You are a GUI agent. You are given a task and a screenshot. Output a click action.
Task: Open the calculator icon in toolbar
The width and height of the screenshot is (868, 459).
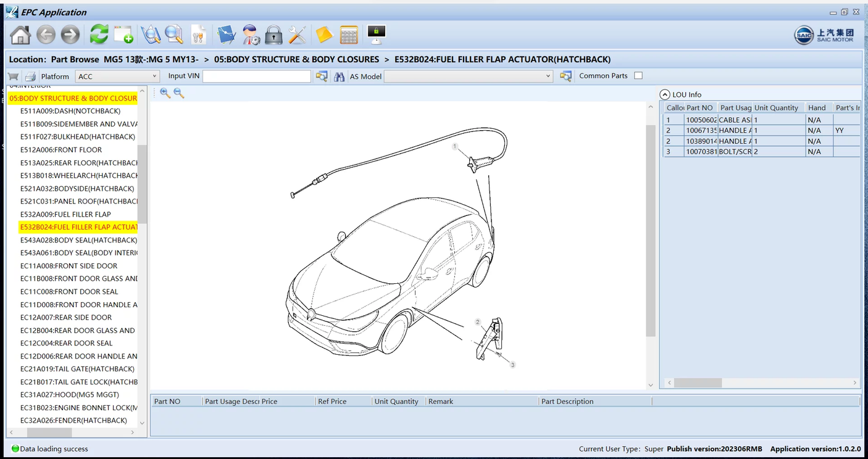coord(349,35)
